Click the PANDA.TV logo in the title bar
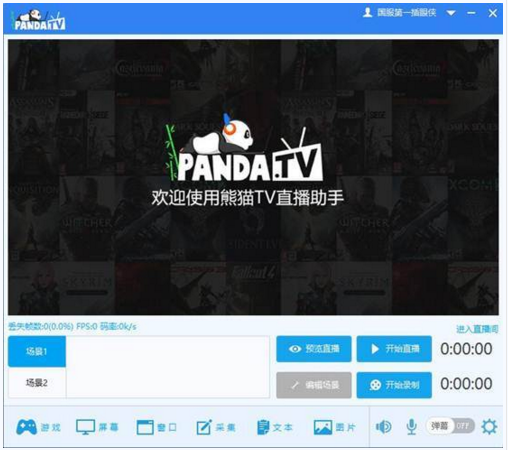 pyautogui.click(x=39, y=20)
